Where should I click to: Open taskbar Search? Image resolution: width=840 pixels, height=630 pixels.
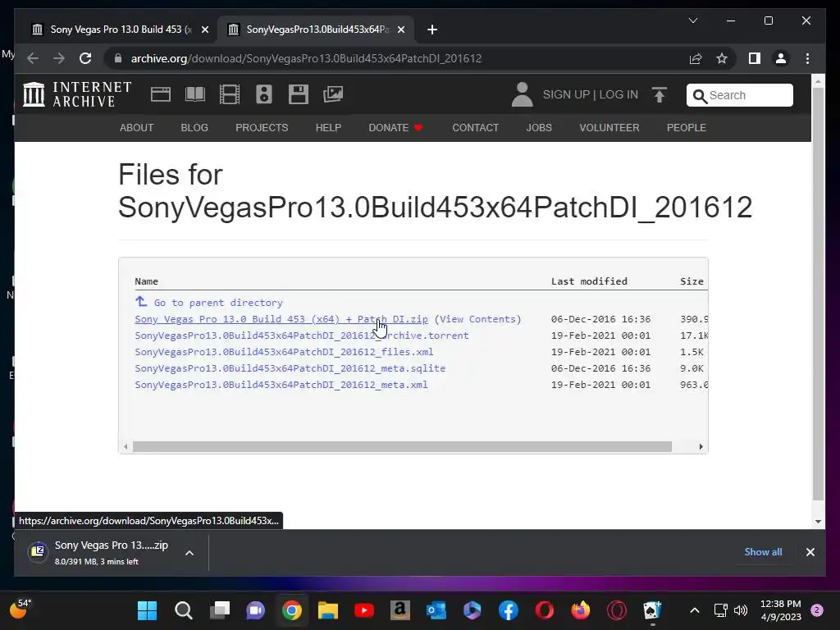[x=183, y=610]
